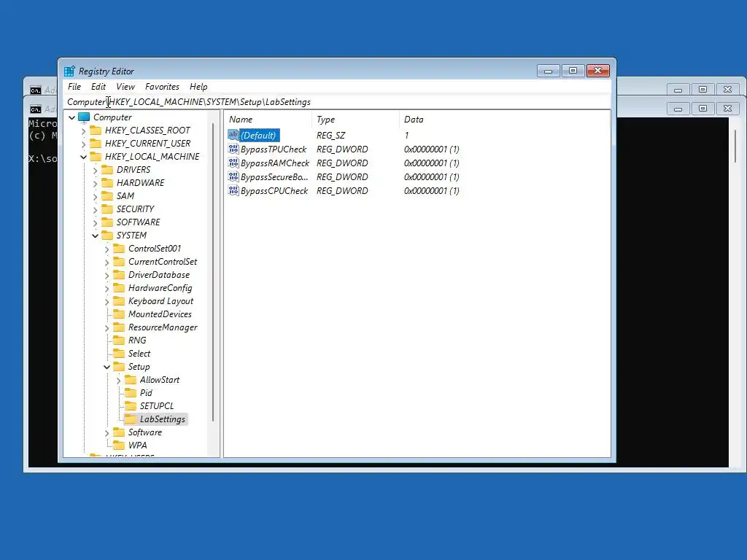This screenshot has width=747, height=560.
Task: Expand the DRIVERS key
Action: (x=96, y=171)
